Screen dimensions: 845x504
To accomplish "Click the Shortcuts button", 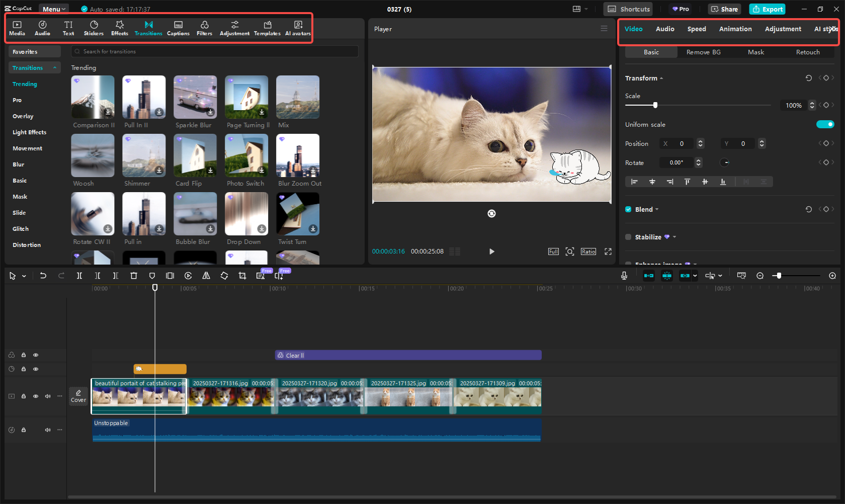I will click(x=629, y=9).
